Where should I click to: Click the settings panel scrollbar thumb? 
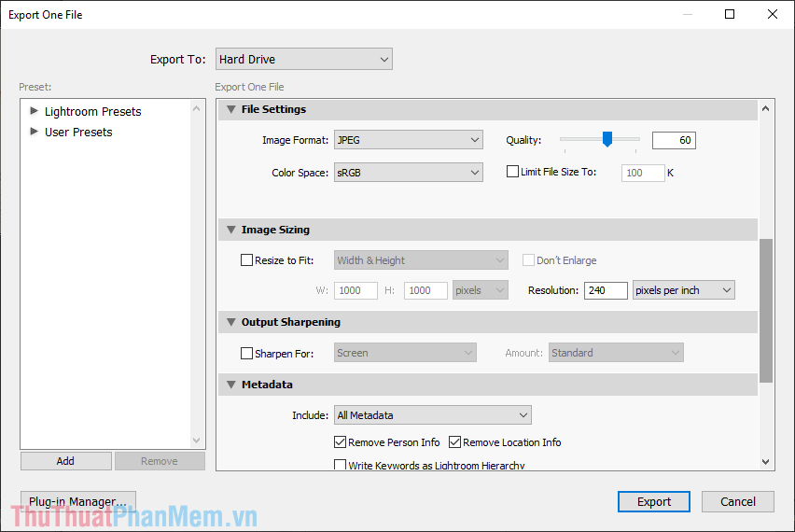[766, 311]
